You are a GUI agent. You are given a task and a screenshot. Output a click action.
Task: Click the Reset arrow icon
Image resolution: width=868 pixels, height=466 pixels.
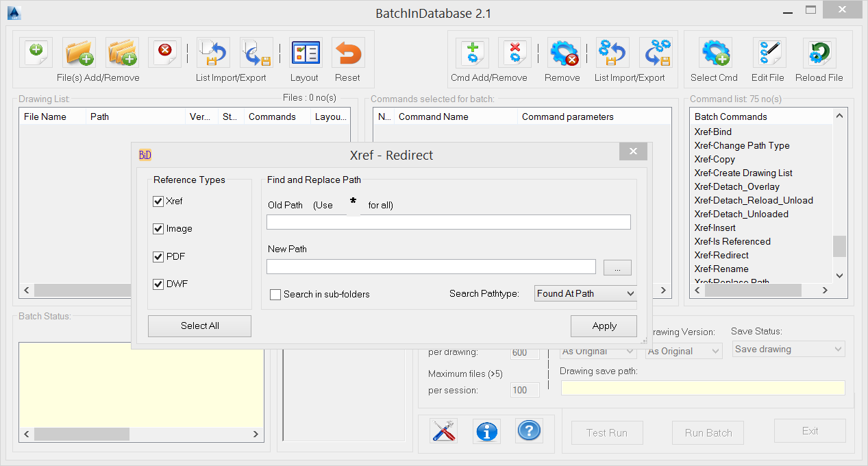coord(347,52)
